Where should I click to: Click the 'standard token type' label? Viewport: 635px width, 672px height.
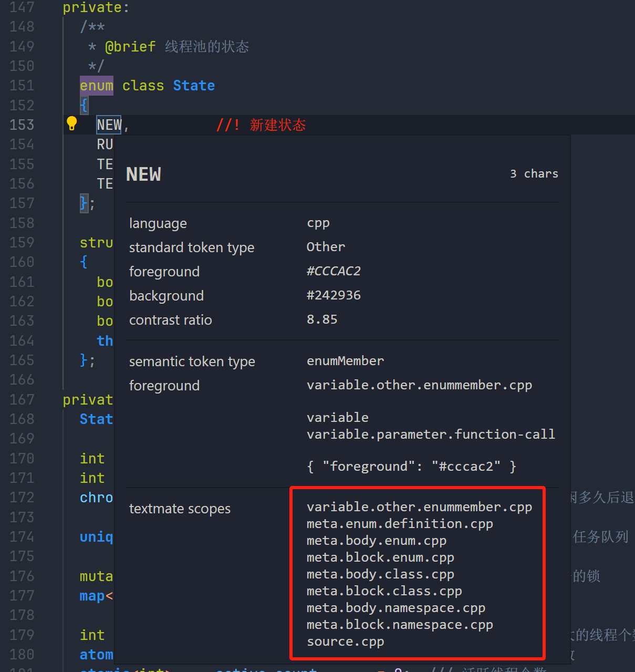click(x=192, y=247)
